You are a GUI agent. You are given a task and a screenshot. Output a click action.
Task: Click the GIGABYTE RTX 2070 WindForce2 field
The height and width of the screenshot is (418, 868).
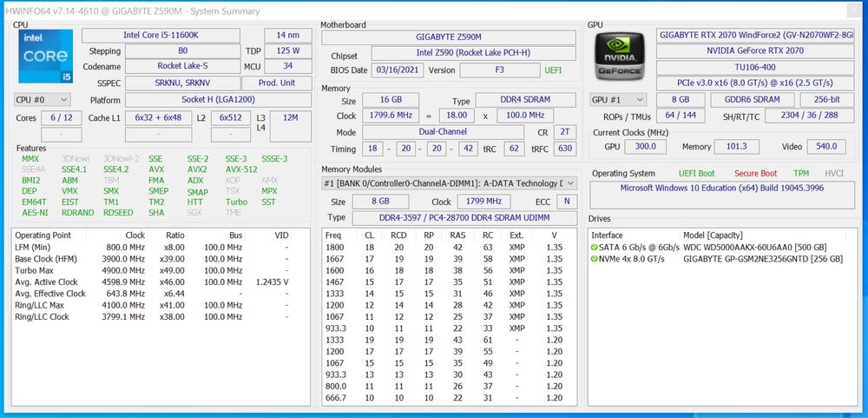pyautogui.click(x=756, y=35)
